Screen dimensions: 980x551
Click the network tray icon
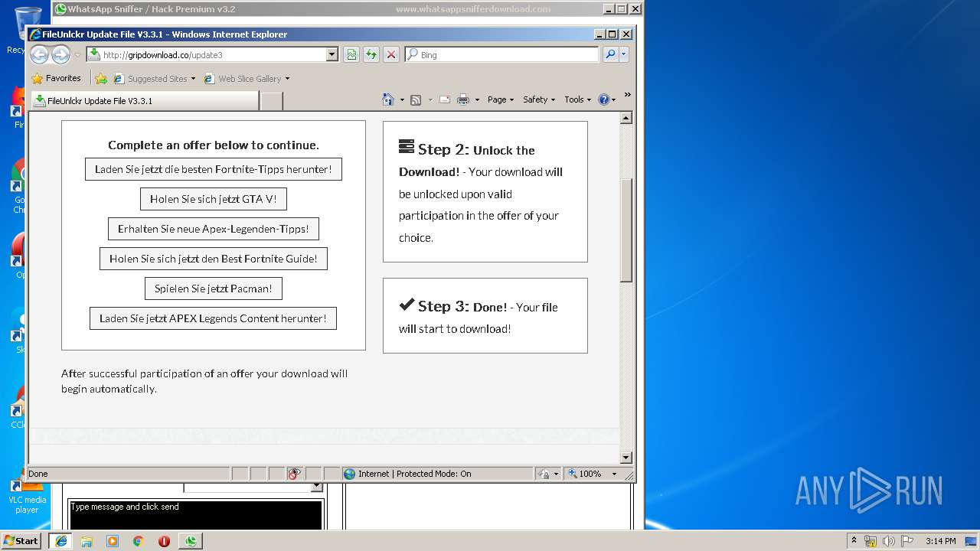coord(871,541)
